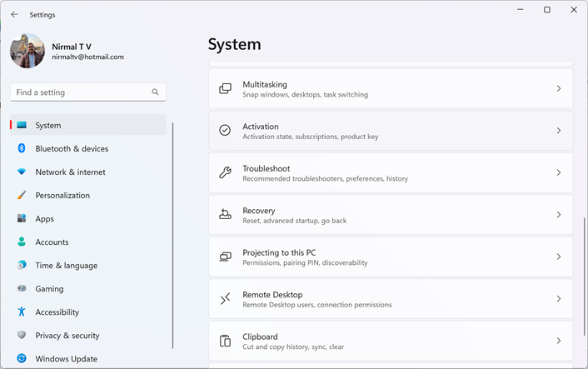
Task: Click the System monitor icon in sidebar
Action: [x=22, y=125]
